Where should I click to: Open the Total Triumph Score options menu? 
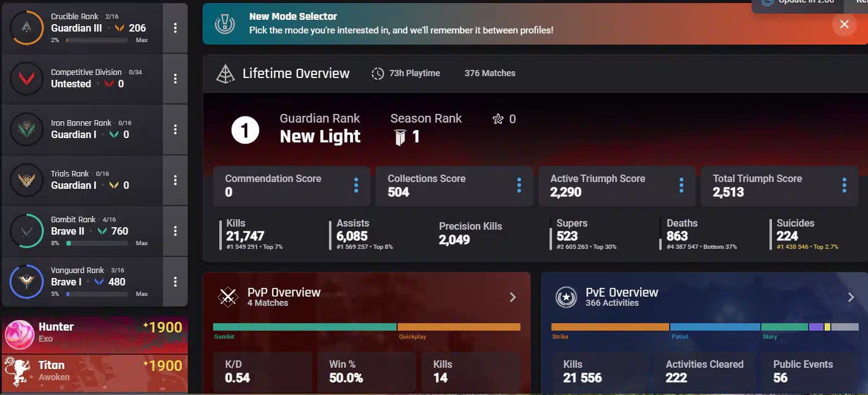click(x=844, y=185)
